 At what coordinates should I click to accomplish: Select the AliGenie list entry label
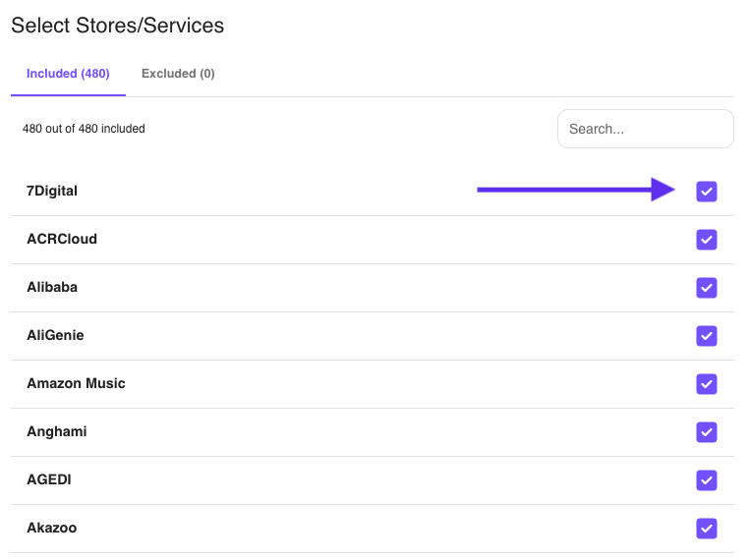55,335
